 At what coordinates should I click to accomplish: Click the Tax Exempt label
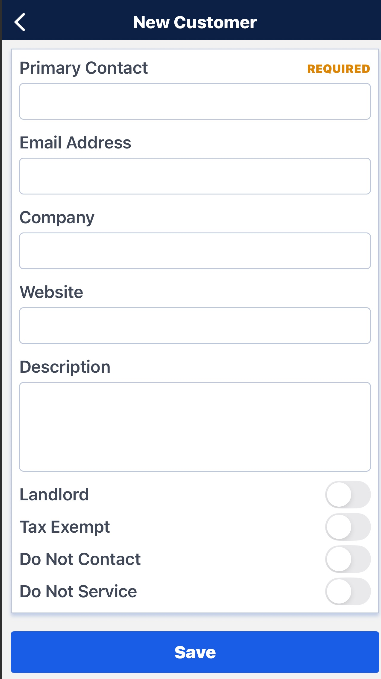pos(65,527)
